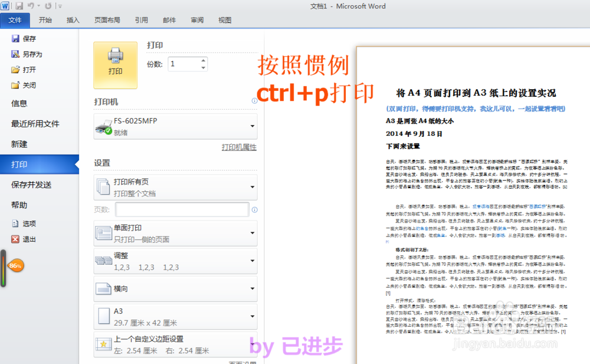This screenshot has height=364, width=590.
Task: Click the info icon beside 页数
Action: 254,209
